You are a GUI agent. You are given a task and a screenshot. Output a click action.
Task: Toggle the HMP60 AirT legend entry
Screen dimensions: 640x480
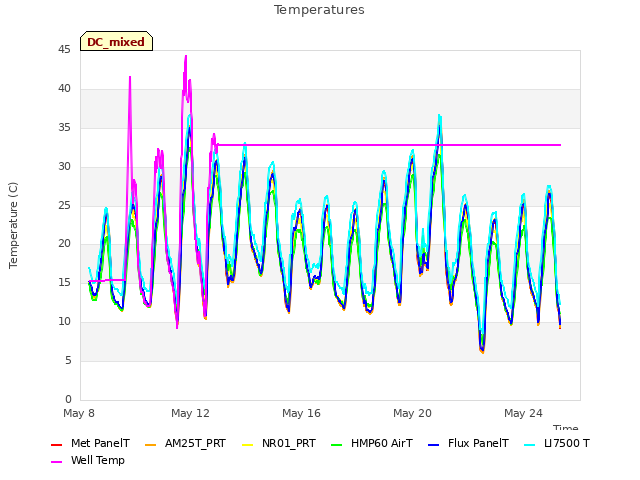click(372, 443)
